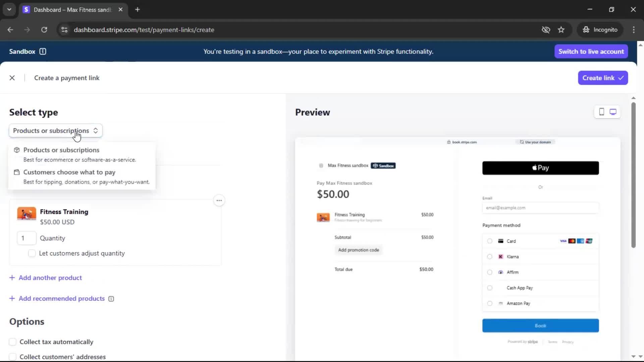Bookmark this page with the star icon
The width and height of the screenshot is (644, 362).
(561, 29)
